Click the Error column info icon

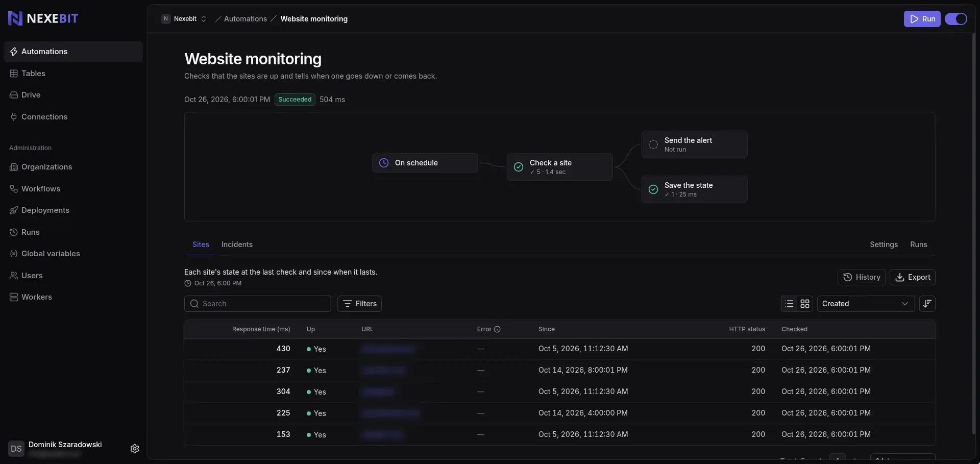pyautogui.click(x=497, y=329)
